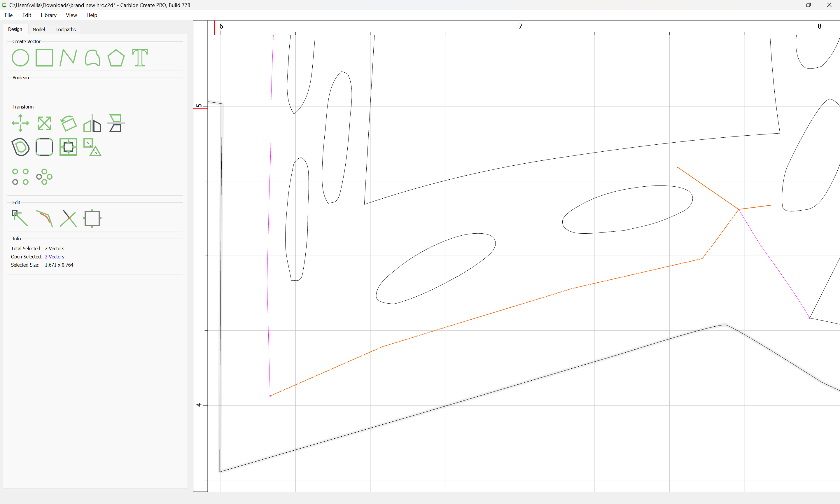Restore down the Carbide Create window

point(809,5)
